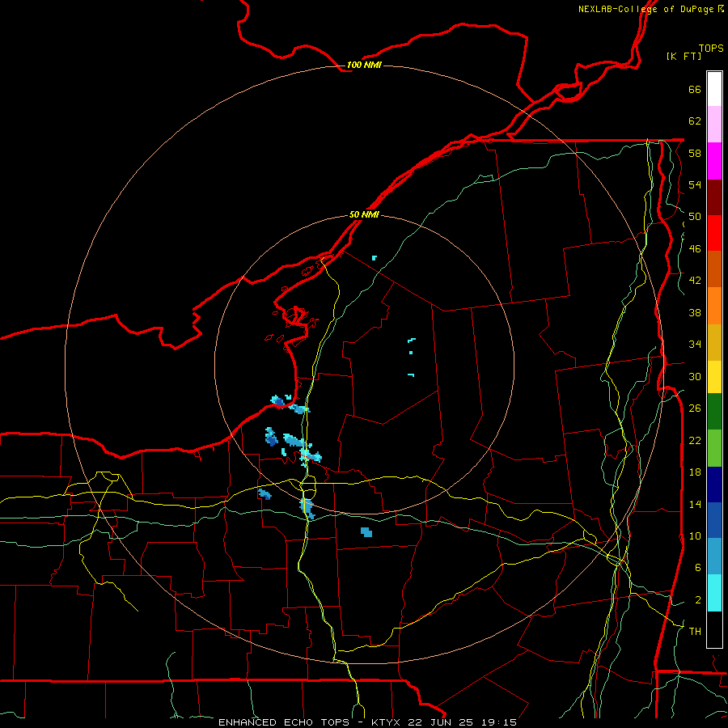Click the dark green 22-26 kft legend swatch
Image resolution: width=728 pixels, height=728 pixels.
(x=714, y=412)
